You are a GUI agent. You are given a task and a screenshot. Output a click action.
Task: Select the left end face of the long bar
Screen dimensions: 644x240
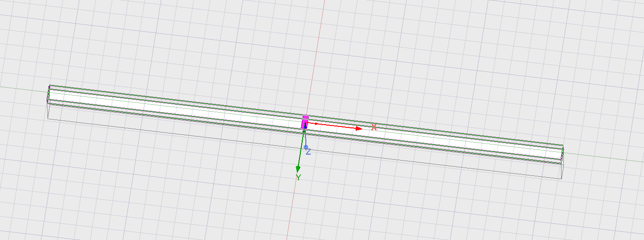click(x=48, y=96)
